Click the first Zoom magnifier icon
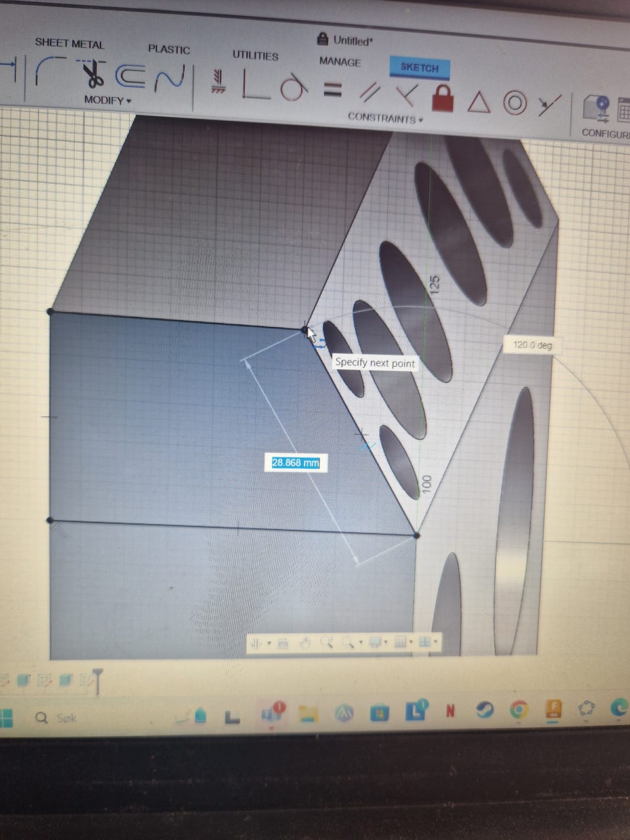This screenshot has width=630, height=840. point(327,642)
